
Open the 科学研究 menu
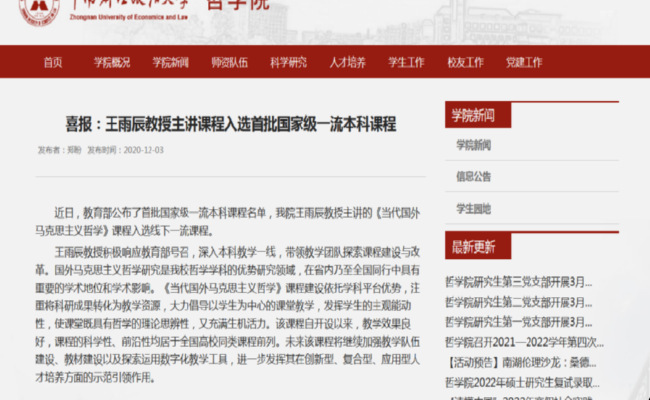(289, 62)
